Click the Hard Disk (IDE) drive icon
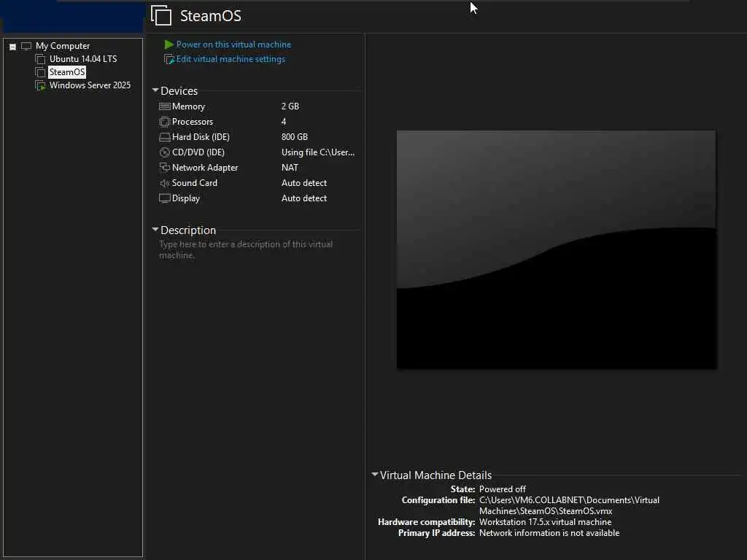This screenshot has height=560, width=747. point(164,137)
